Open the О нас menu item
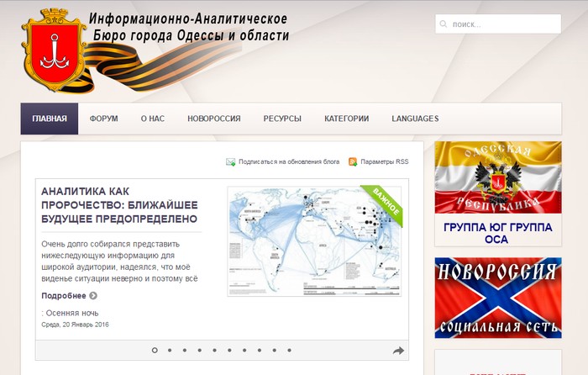 153,119
